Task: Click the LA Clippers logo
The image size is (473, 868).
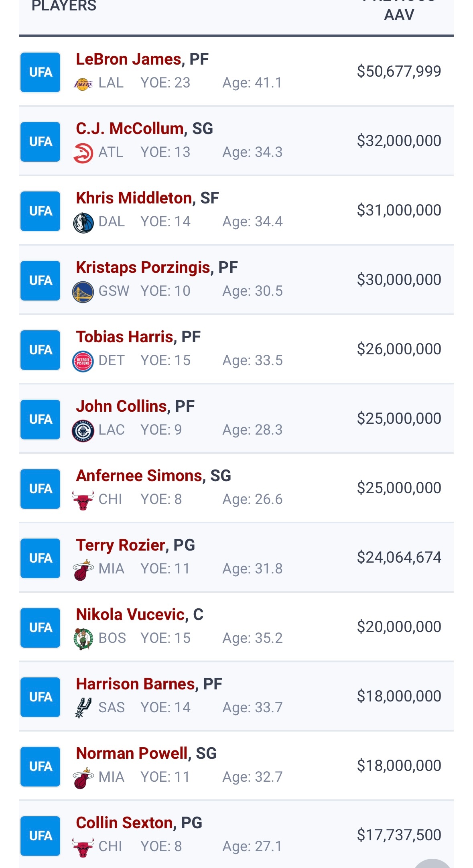Action: pos(83,431)
